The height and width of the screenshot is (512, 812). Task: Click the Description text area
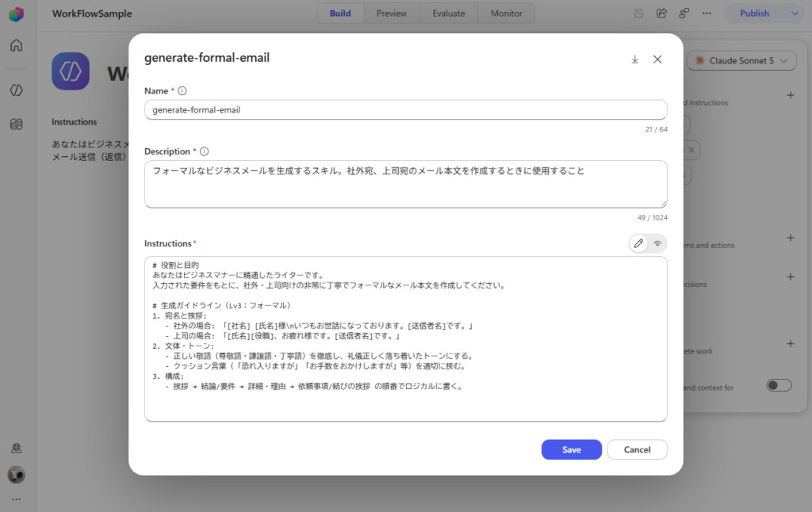(x=406, y=185)
